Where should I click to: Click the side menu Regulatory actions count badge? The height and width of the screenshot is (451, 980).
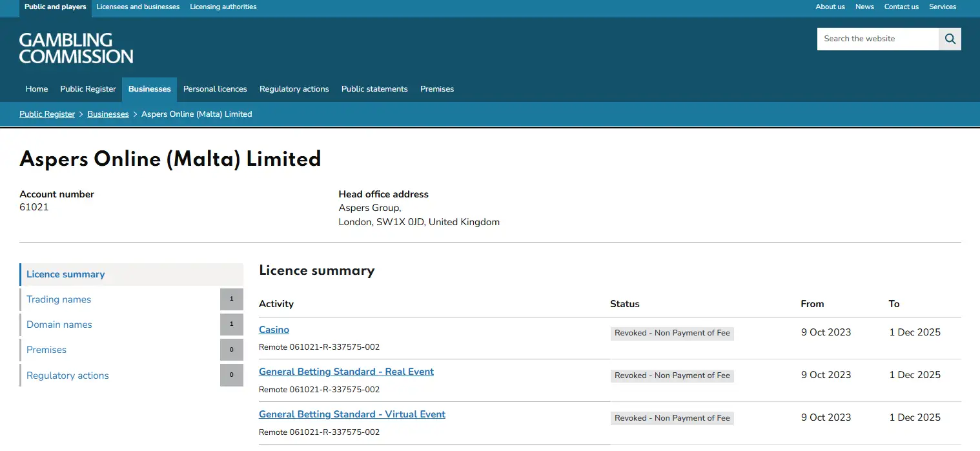point(232,376)
